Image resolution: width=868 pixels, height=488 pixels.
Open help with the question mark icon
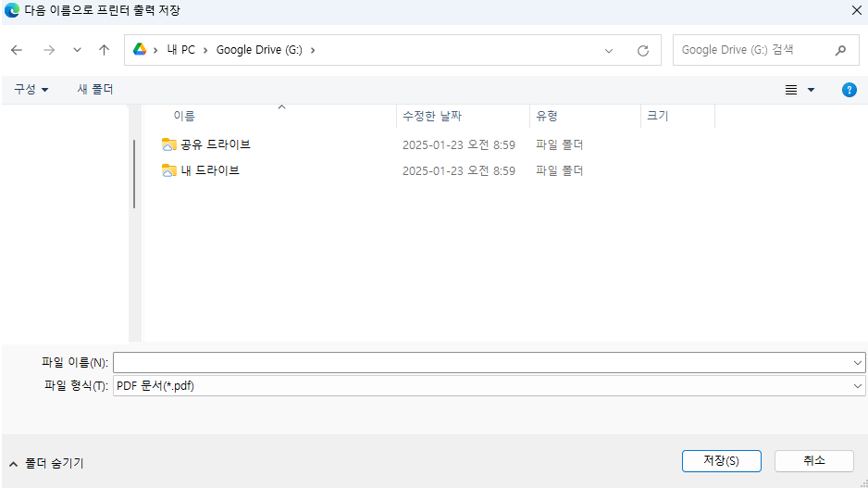point(849,90)
